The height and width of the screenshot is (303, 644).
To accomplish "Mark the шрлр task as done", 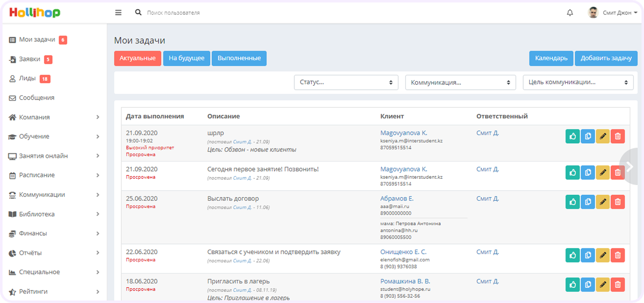I will click(x=573, y=136).
